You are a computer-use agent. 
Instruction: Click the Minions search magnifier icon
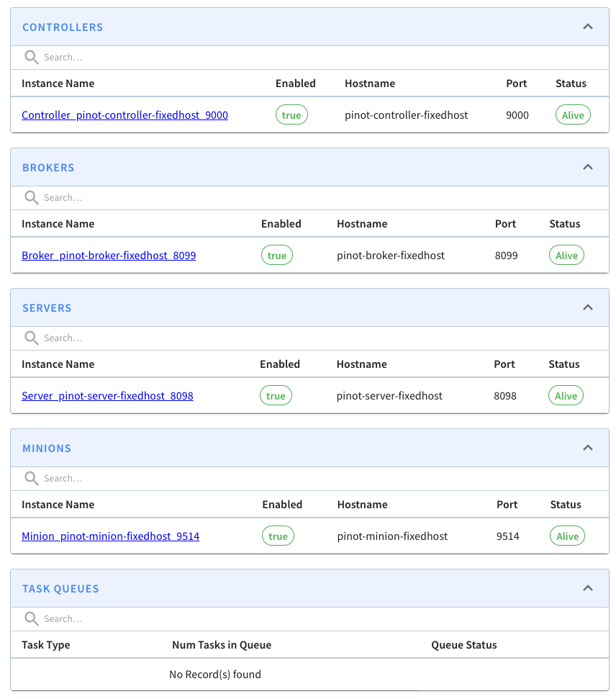31,478
